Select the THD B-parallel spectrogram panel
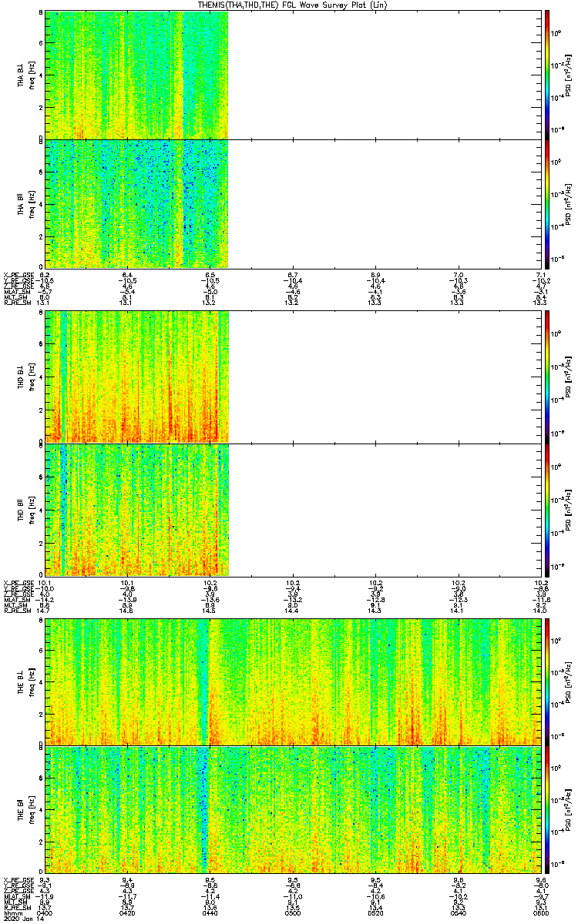Viewport: 578px width, 924px height. tap(293, 510)
